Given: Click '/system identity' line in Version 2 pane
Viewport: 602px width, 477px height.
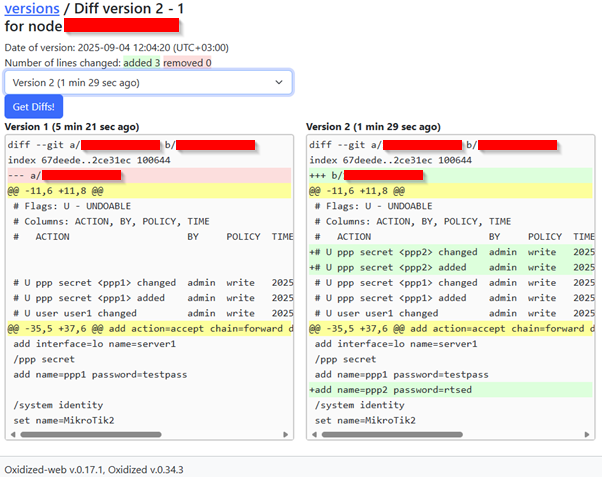Looking at the screenshot, I should pyautogui.click(x=360, y=405).
